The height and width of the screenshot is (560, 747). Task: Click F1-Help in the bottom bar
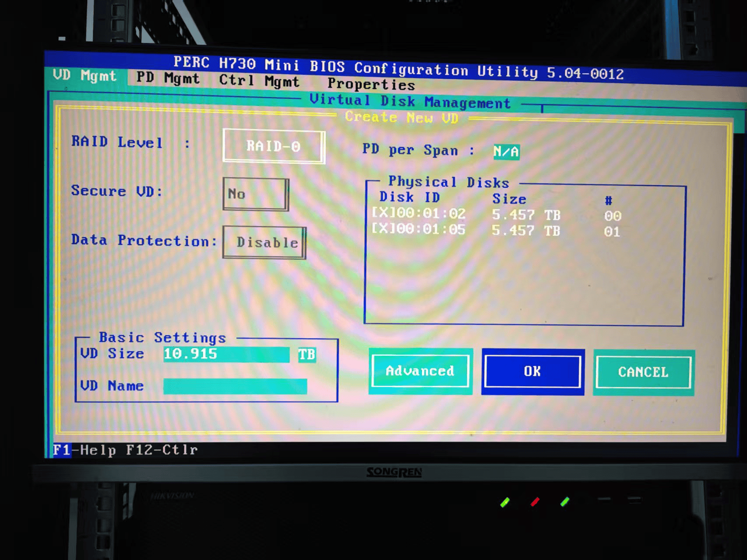[85, 450]
